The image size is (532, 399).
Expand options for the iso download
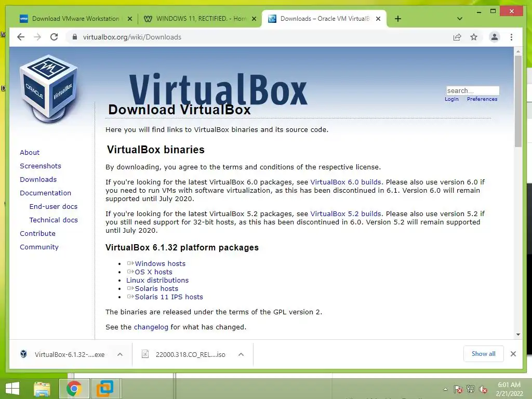point(241,354)
